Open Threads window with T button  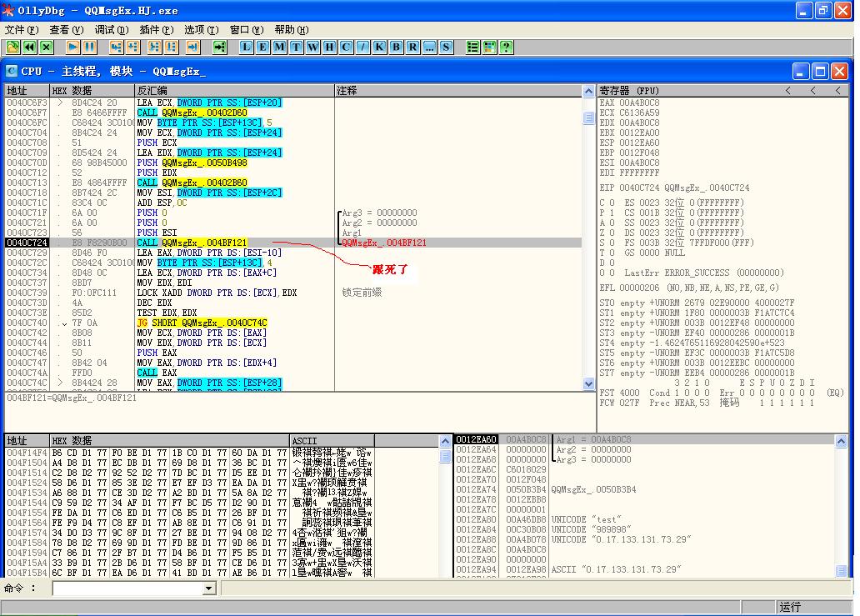[296, 48]
